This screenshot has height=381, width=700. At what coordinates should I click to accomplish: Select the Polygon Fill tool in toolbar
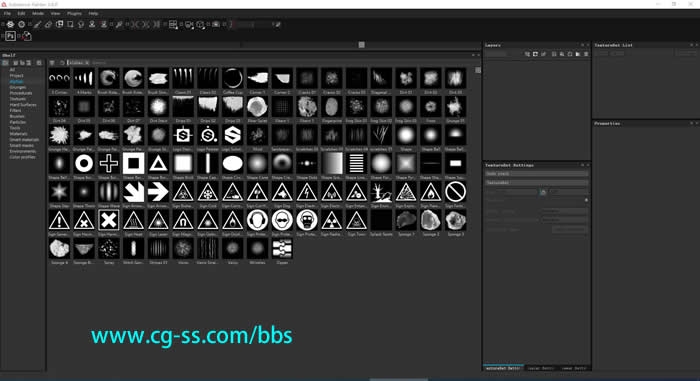point(70,25)
